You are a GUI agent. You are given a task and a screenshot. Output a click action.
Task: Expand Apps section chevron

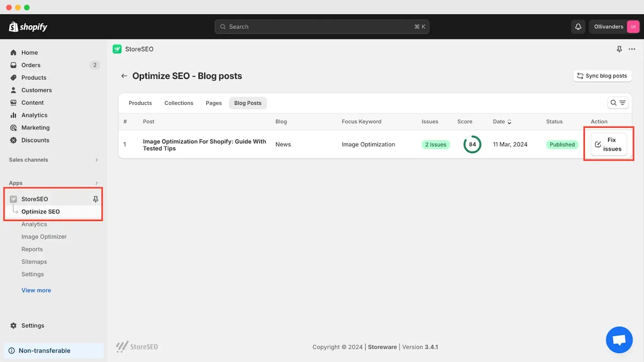pos(97,183)
